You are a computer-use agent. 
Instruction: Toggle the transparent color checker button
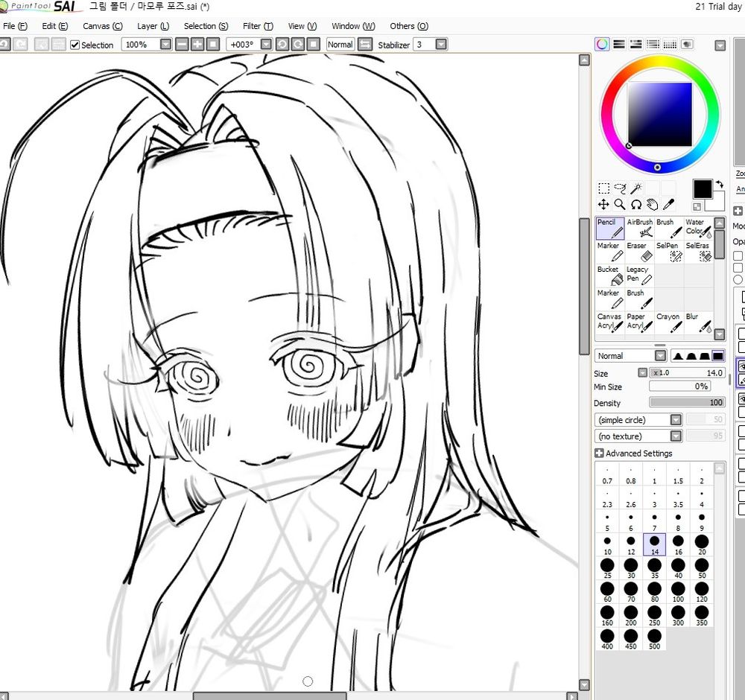point(697,206)
